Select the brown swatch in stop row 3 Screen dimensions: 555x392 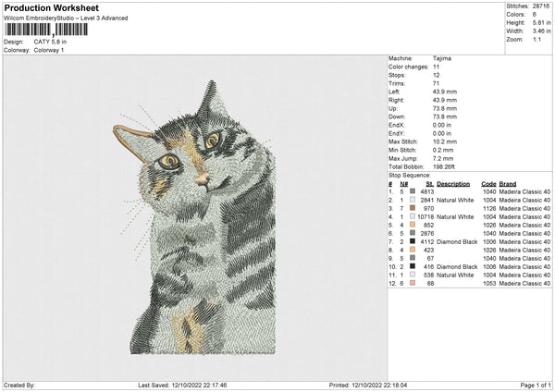point(413,208)
